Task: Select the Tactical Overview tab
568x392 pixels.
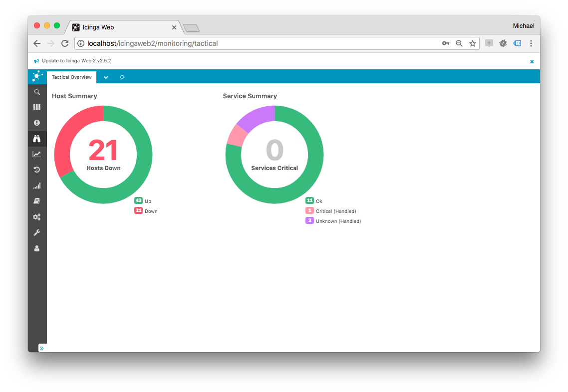Action: [x=72, y=77]
